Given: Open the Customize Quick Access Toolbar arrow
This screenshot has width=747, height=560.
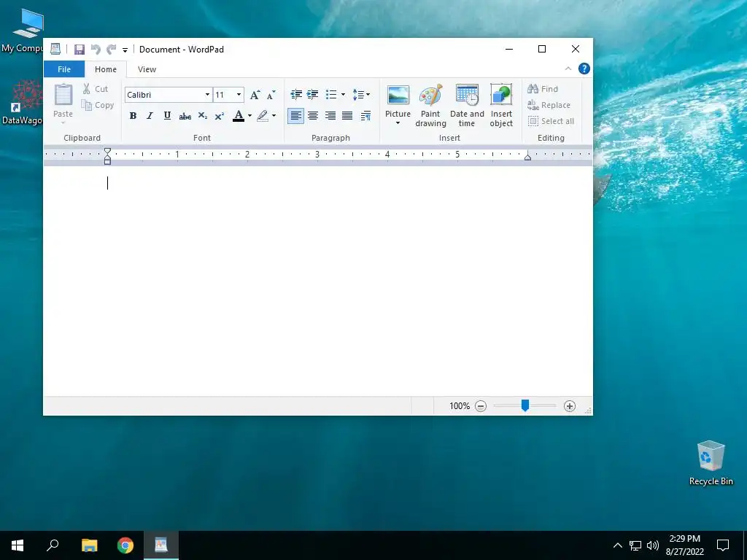Looking at the screenshot, I should coord(125,50).
